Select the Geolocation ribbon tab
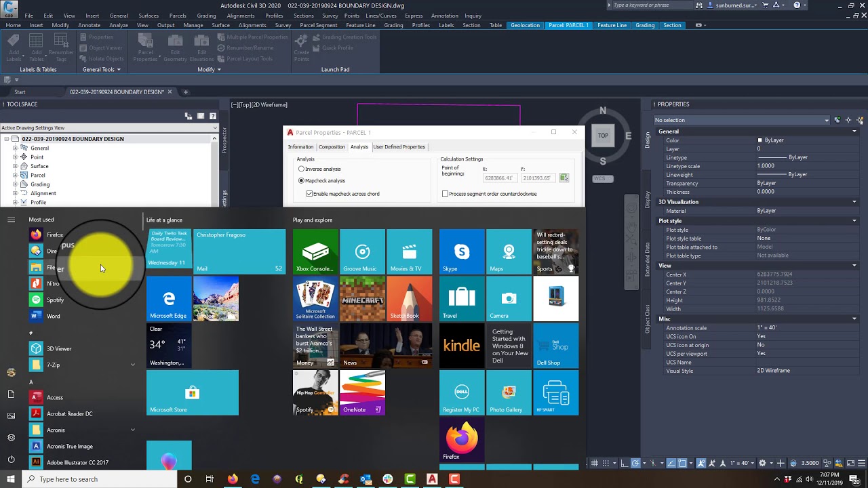Image resolution: width=868 pixels, height=488 pixels. point(526,26)
